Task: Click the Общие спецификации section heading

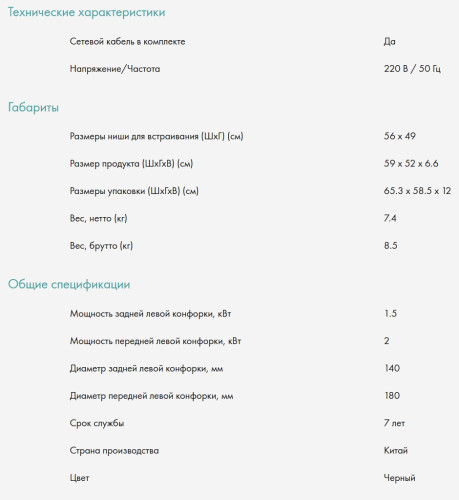Action: point(69,284)
